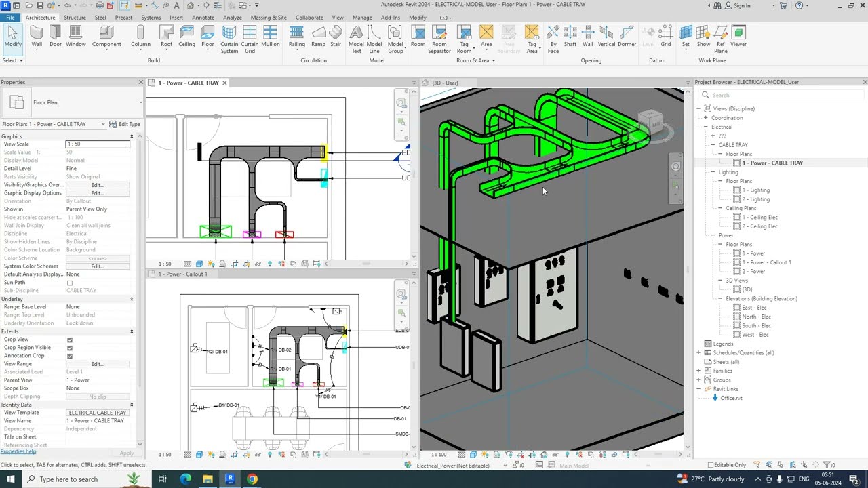868x488 pixels.
Task: Select the Dormer opening tool
Action: point(627,37)
